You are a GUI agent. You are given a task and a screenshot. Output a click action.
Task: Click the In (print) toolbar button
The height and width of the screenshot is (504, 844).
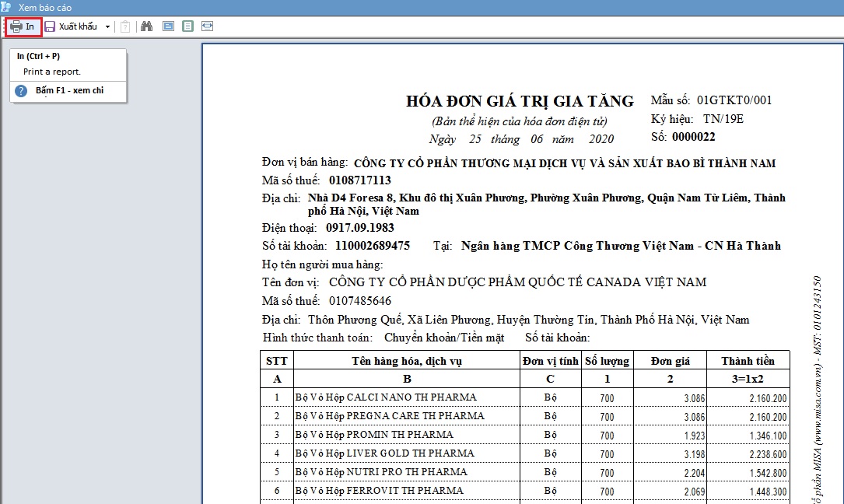[23, 26]
